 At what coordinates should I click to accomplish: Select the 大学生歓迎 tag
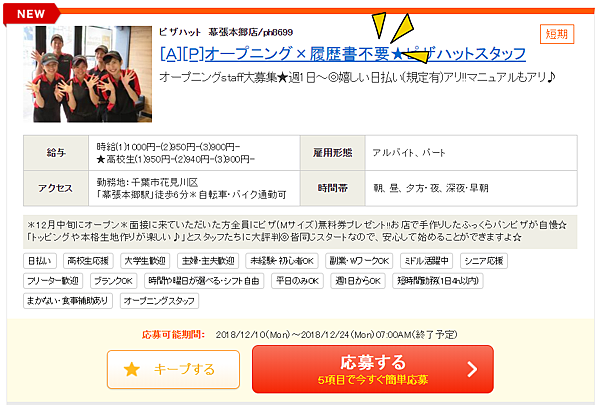point(145,261)
